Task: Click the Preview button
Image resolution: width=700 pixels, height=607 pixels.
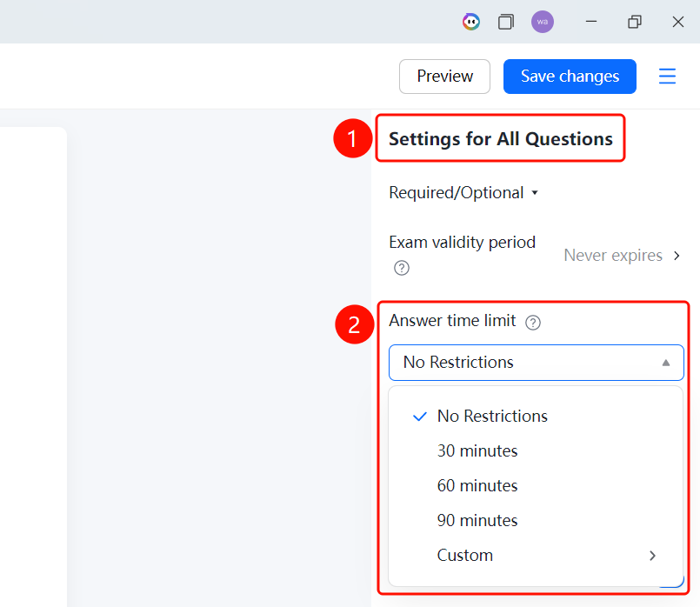Action: coord(444,77)
